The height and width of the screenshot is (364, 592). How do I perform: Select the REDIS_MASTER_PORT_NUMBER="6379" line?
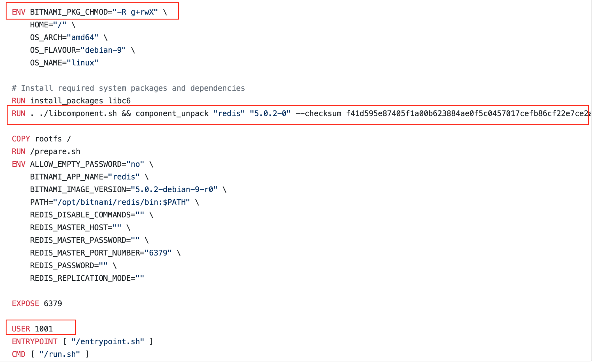[105, 253]
